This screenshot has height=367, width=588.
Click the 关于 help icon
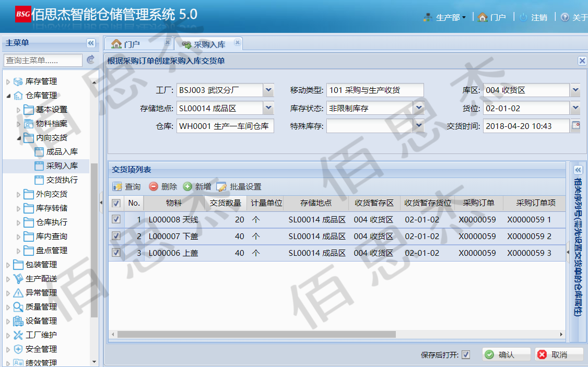click(x=565, y=17)
